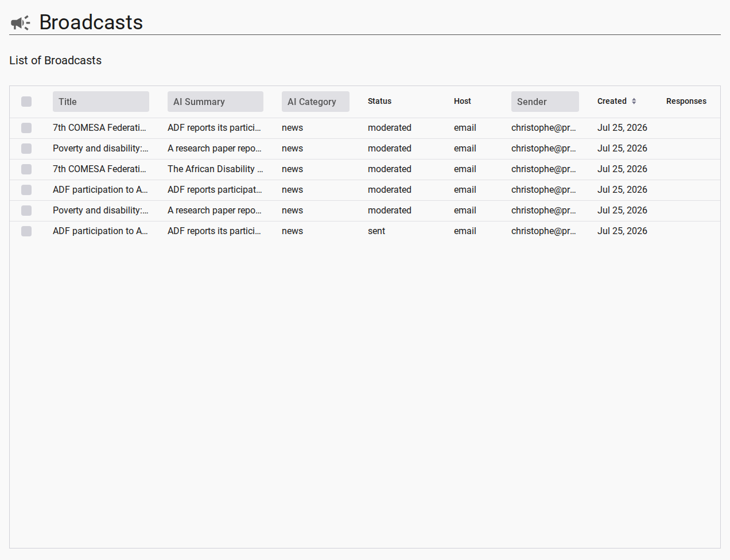Screen dimensions: 730x560
Task: Open 7th COMESA title beside 'The African Disability' summary
Action: point(99,169)
